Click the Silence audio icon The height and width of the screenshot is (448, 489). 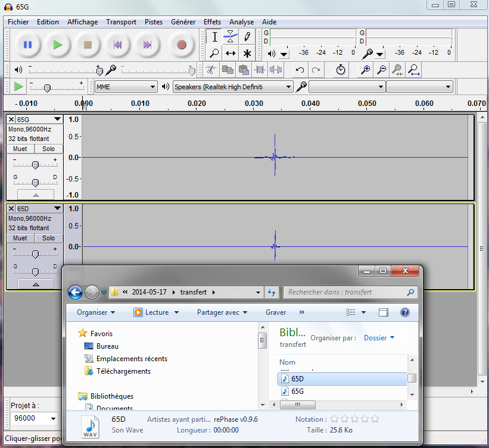tap(276, 70)
